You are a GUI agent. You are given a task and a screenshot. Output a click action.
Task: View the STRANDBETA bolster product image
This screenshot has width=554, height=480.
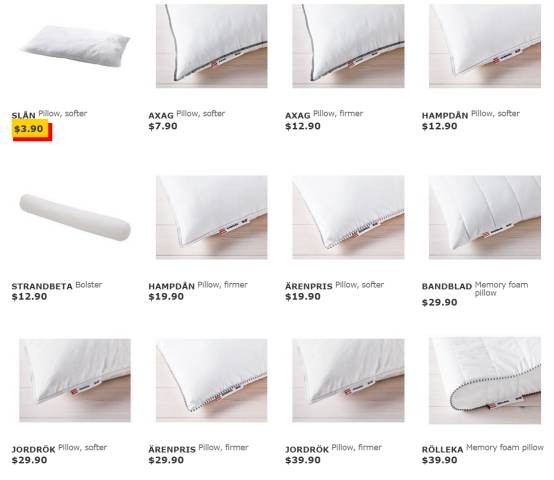pyautogui.click(x=75, y=218)
